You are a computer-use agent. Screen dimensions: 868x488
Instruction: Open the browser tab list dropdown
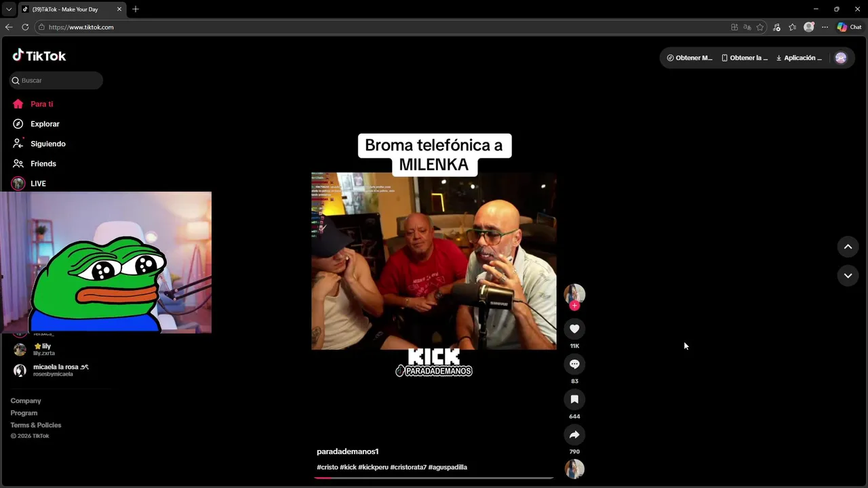tap(9, 9)
